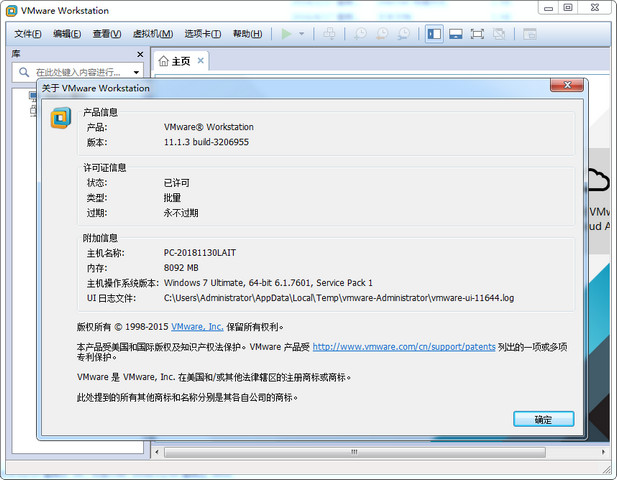Open the power options dropdown arrow
Screen dimensions: 617x480
302,34
